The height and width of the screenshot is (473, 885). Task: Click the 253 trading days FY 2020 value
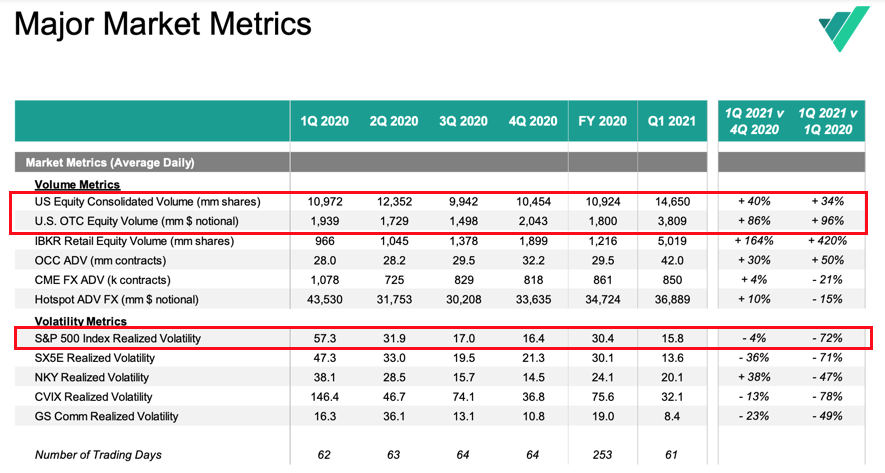click(x=602, y=455)
